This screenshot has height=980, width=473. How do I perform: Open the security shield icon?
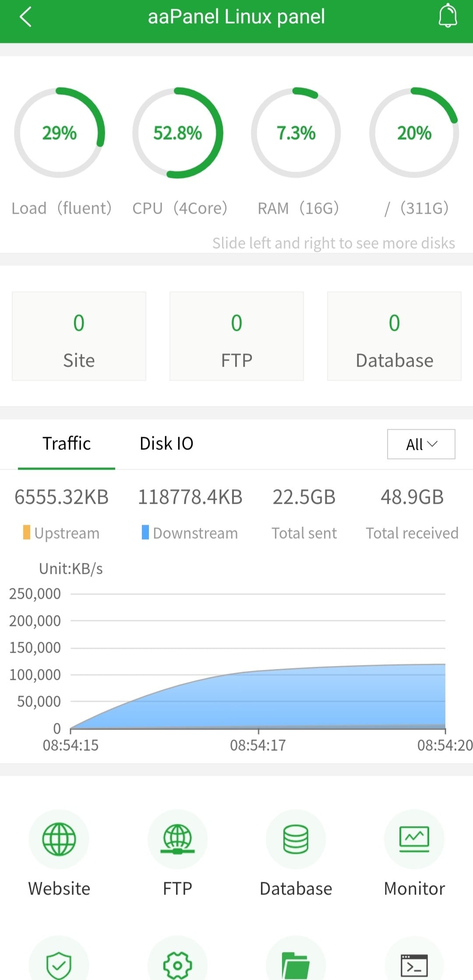59,964
